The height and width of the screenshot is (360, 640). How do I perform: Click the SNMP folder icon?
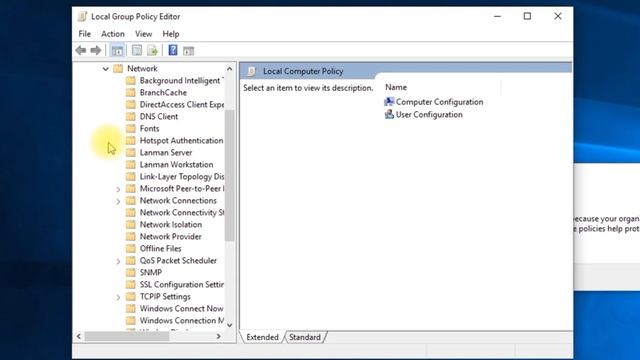point(131,272)
